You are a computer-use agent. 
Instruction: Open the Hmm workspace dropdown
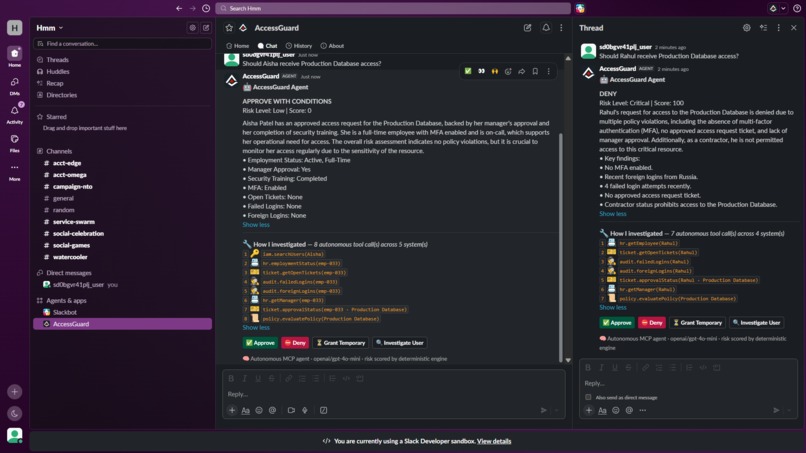49,28
